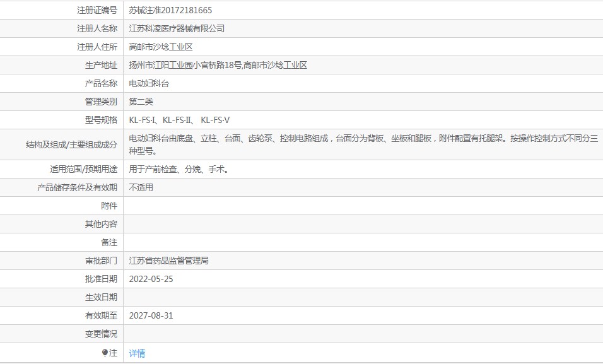Select model value KL-FS·I、KL-FS·II、KL-FS·V
Image resolution: width=603 pixels, height=364 pixels.
[x=179, y=120]
